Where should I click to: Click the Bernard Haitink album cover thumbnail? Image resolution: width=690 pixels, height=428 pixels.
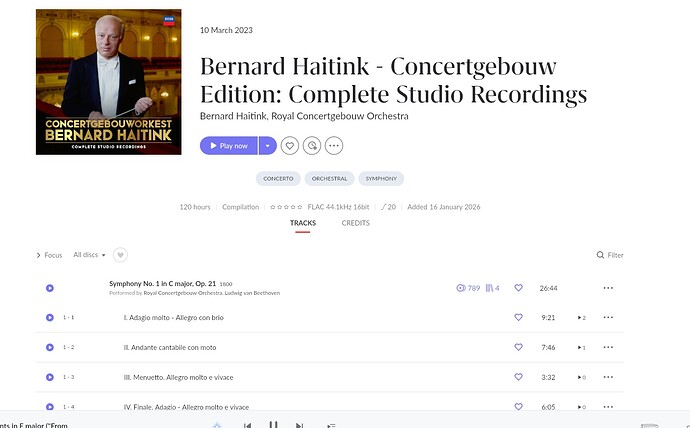tap(109, 82)
